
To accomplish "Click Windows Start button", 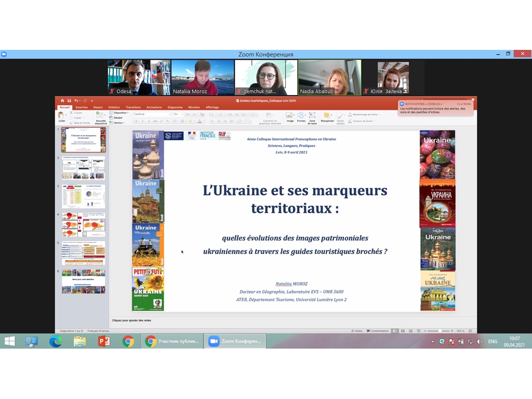I will 9,341.
